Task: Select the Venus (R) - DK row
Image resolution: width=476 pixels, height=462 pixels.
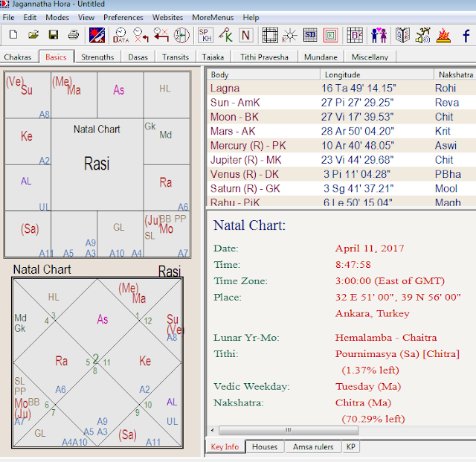Action: pyautogui.click(x=341, y=174)
